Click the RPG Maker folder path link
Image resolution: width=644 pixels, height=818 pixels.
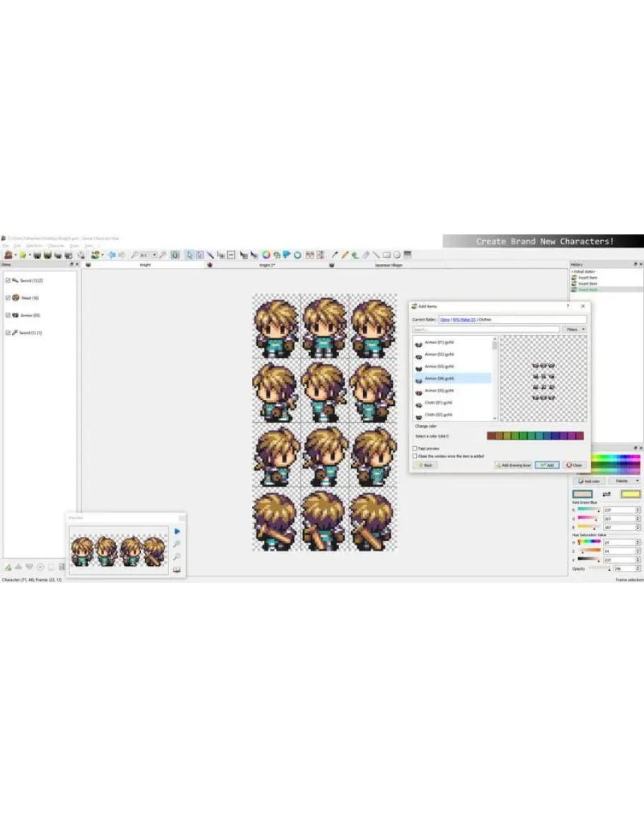pos(464,319)
